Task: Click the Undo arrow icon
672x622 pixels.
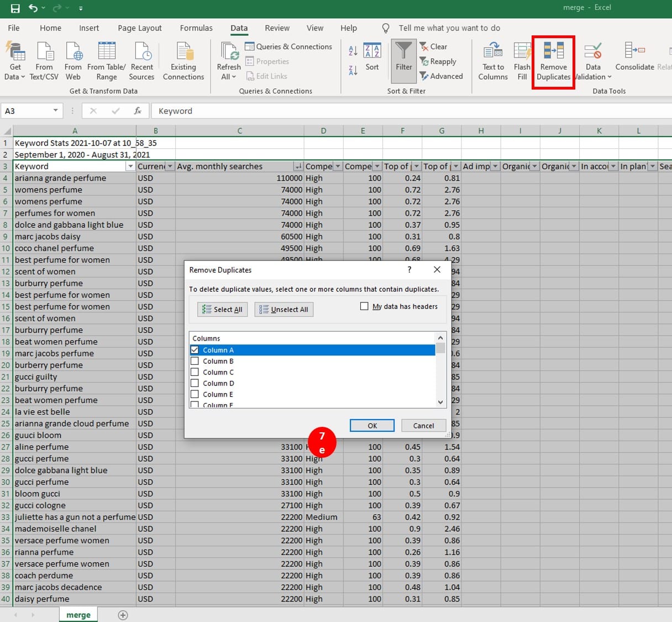Action: point(34,8)
